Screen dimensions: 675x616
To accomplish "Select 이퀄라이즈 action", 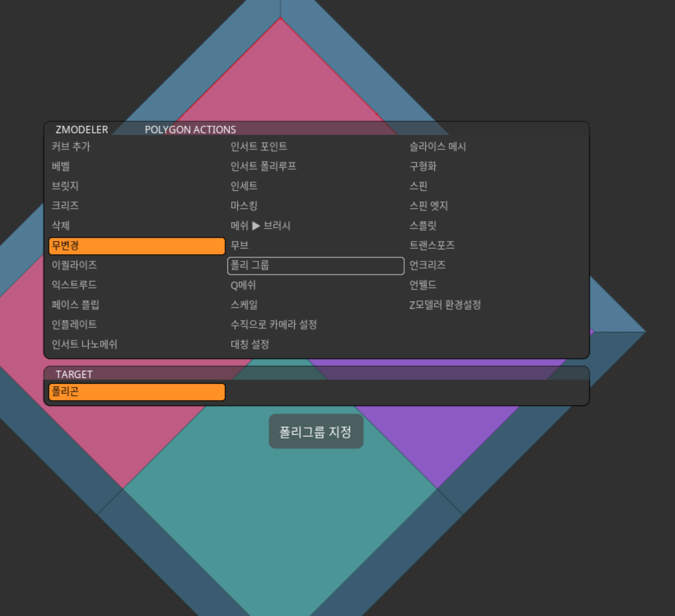I will 137,265.
